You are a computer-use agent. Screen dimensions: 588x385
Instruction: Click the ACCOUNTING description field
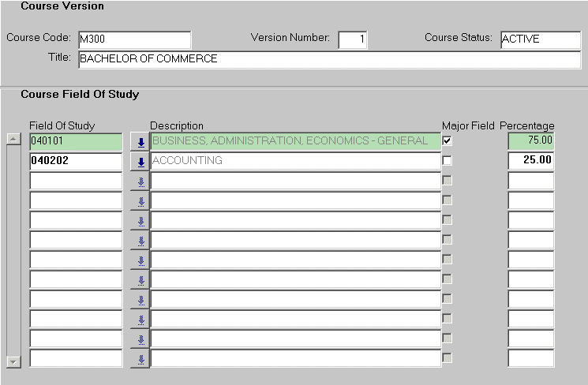(294, 161)
